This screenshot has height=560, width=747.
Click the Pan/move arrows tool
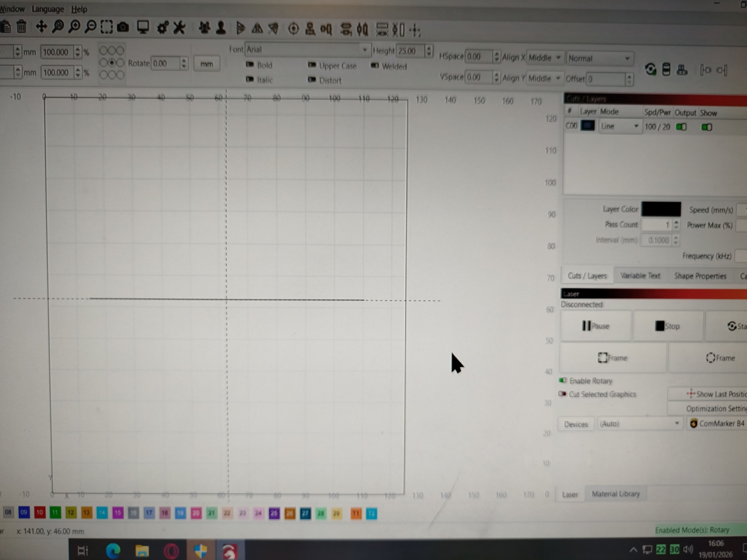(x=41, y=27)
